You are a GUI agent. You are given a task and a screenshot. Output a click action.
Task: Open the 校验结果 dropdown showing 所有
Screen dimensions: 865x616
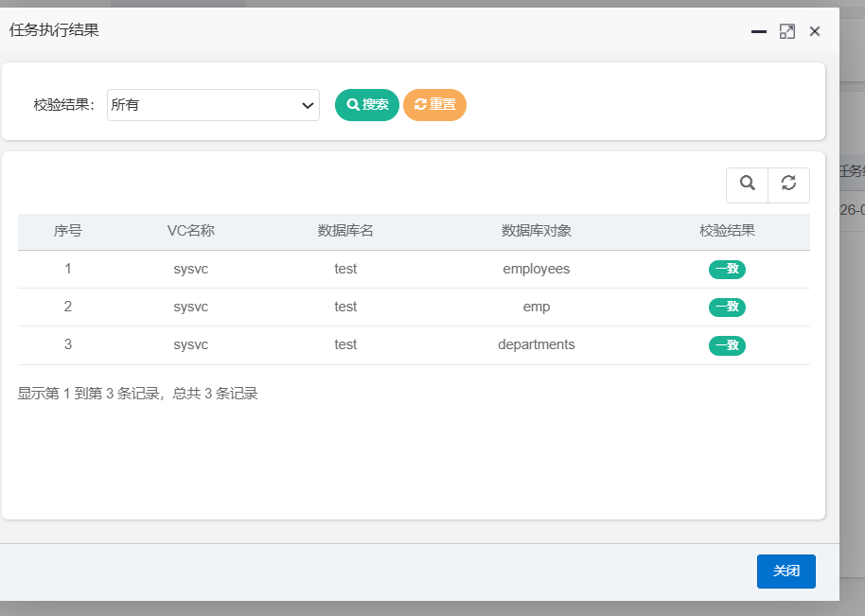(x=213, y=105)
